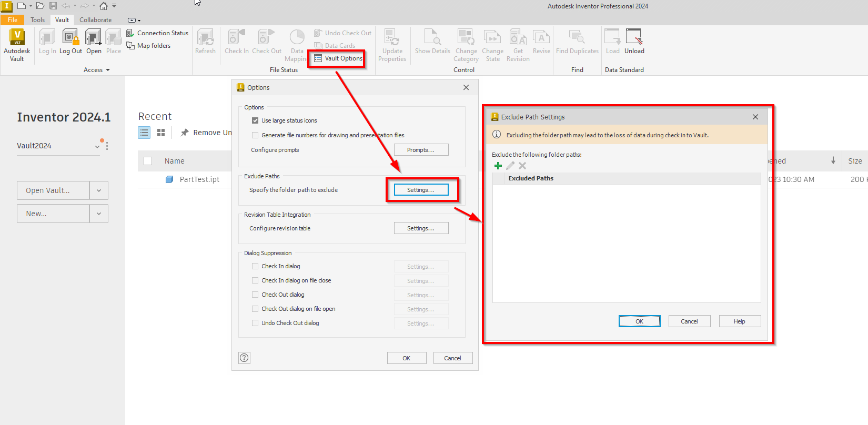Click the Update Properties icon
The width and height of the screenshot is (868, 425).
[392, 45]
